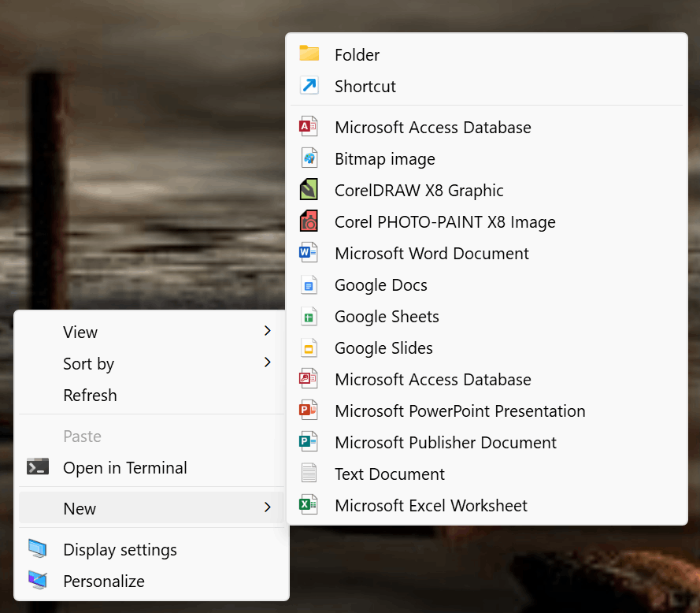The width and height of the screenshot is (700, 613).
Task: Click the Publisher teal P icon
Action: 309,441
